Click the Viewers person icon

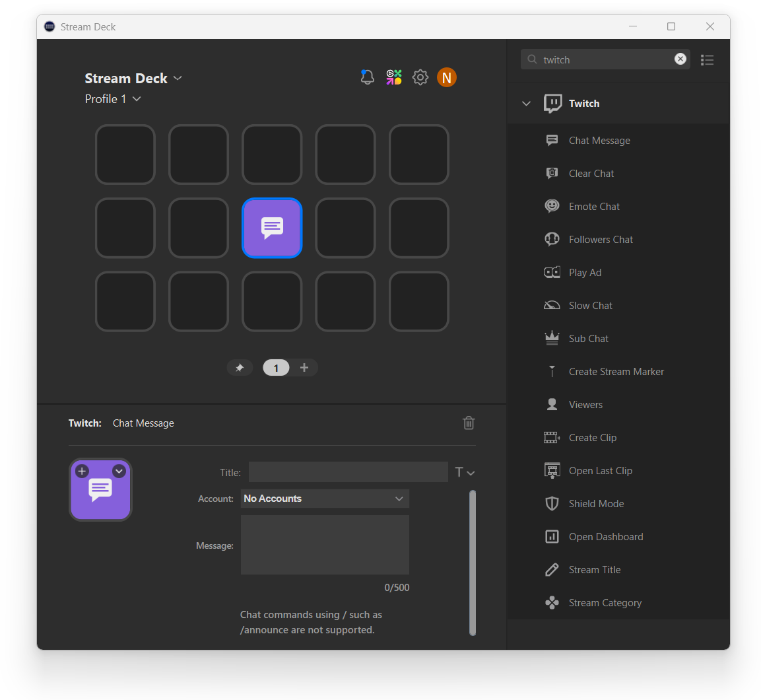pyautogui.click(x=552, y=404)
